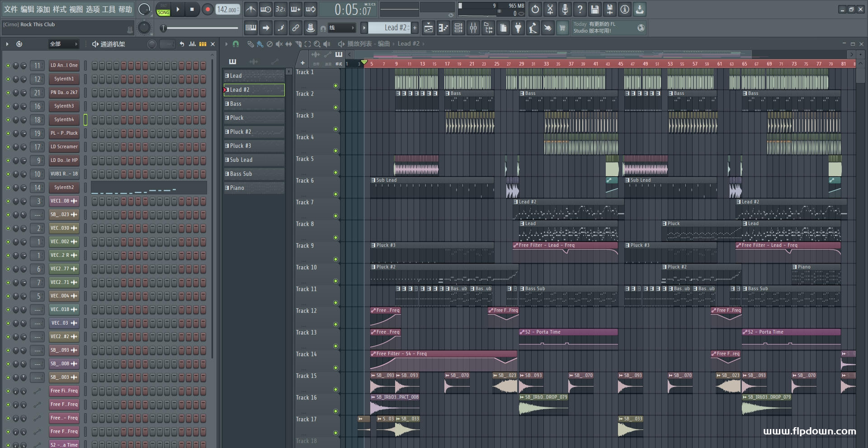Open the step sequencer graph editor icon
The width and height of the screenshot is (868, 448).
(x=192, y=44)
